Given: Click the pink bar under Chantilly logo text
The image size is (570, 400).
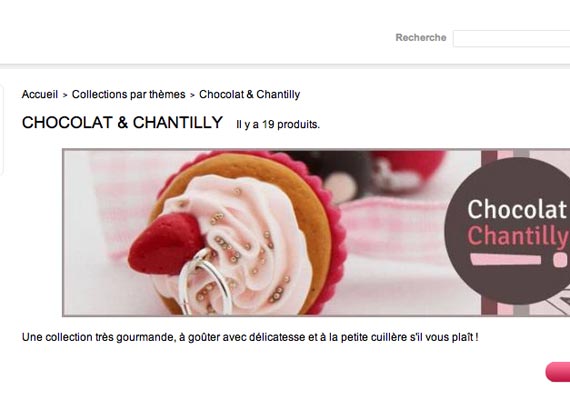Looking at the screenshot, I should 505,259.
